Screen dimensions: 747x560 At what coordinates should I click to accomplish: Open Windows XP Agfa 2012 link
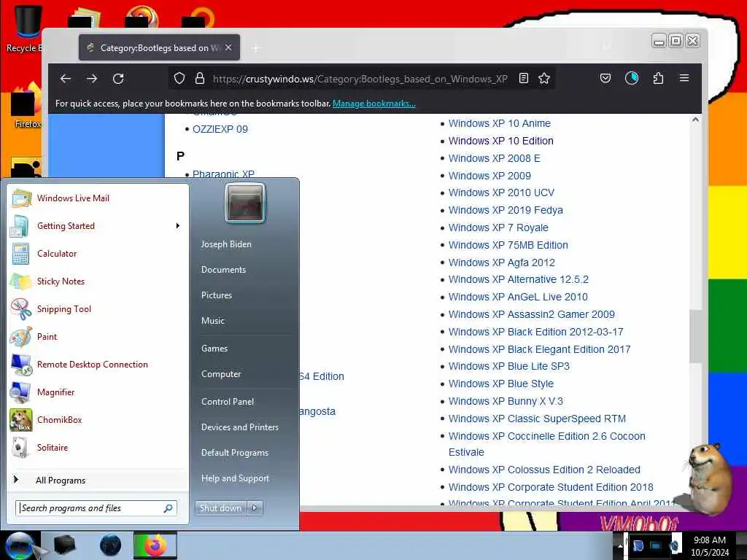point(502,262)
